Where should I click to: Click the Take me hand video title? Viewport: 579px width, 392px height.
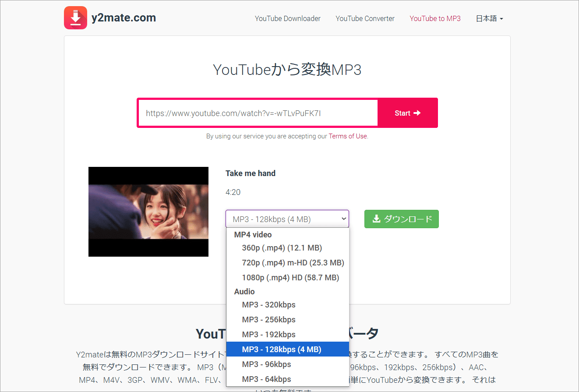251,173
